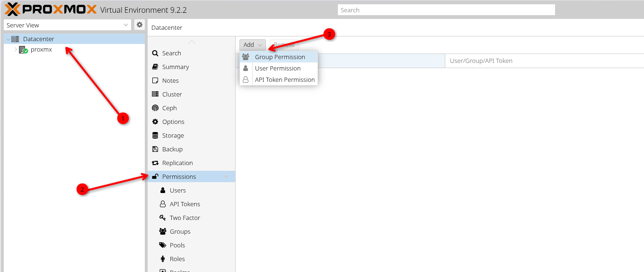Collapse the Datacenter tree node
Image resolution: width=644 pixels, height=272 pixels.
pyautogui.click(x=7, y=39)
